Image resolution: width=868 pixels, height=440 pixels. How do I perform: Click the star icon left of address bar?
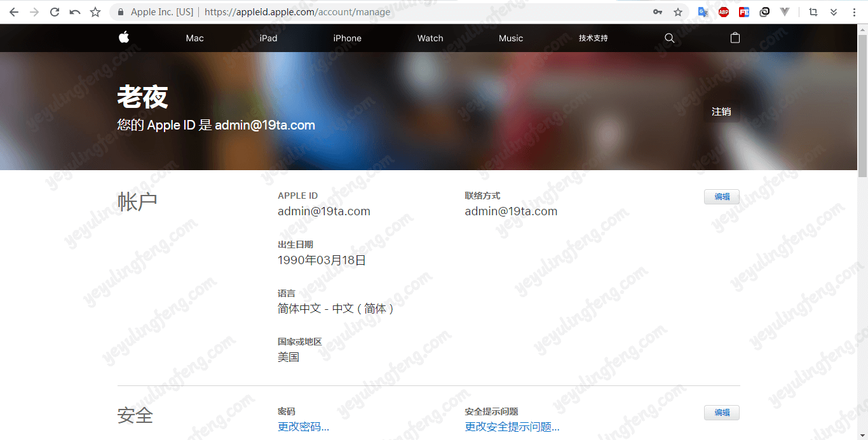[x=95, y=12]
